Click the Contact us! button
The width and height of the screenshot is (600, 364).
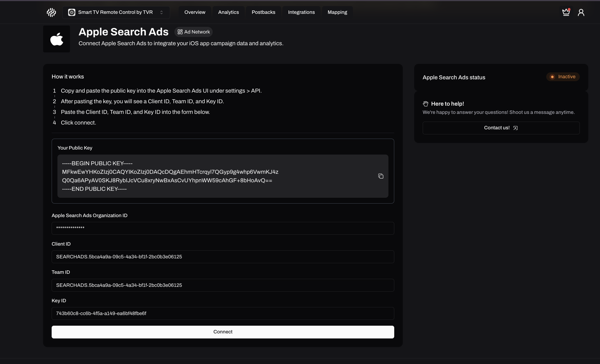point(501,128)
